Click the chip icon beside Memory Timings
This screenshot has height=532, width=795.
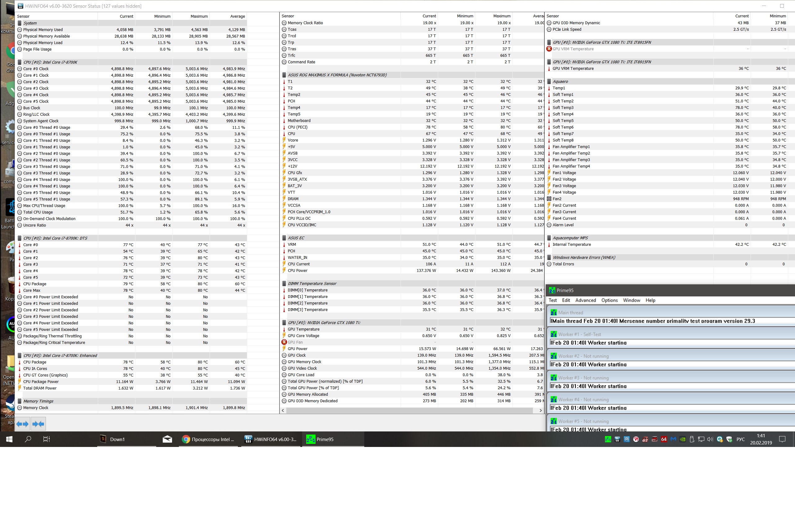coord(20,401)
